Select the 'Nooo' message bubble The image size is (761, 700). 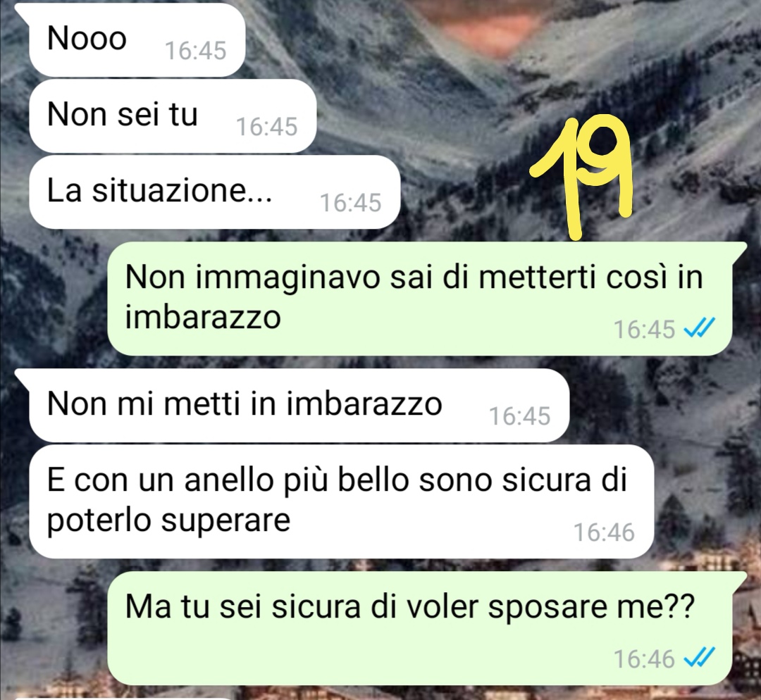point(137,39)
